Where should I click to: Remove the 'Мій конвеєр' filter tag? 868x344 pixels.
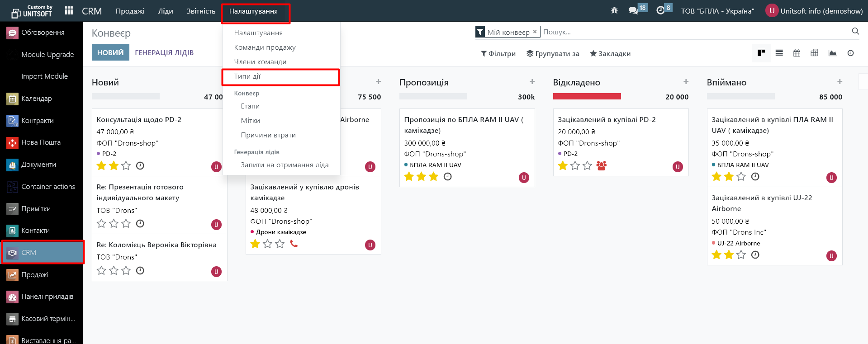click(535, 32)
